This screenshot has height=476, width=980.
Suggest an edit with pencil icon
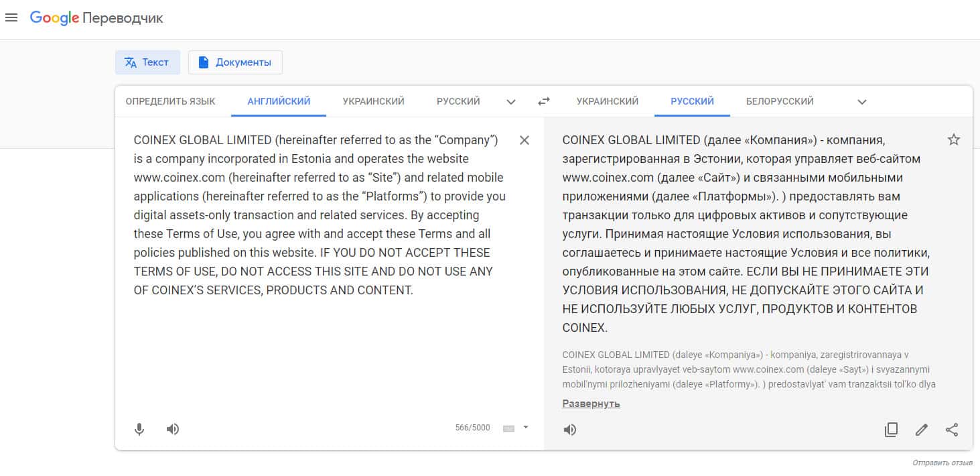(922, 430)
